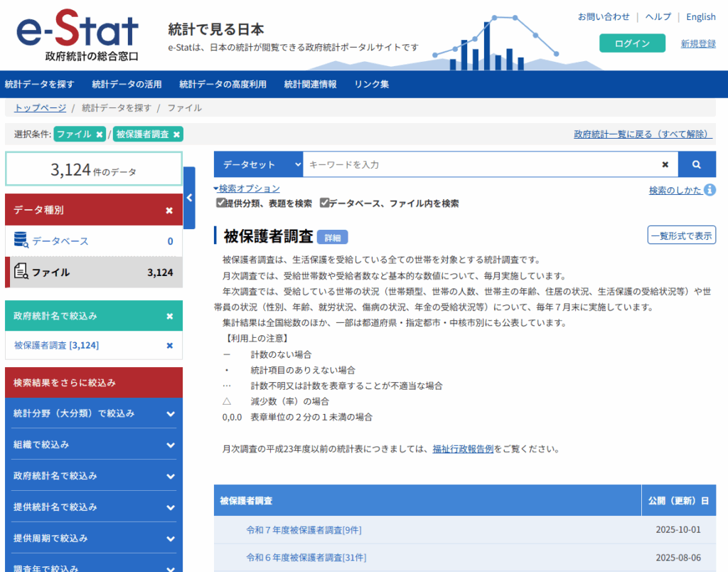Click the ログイン button
The image size is (728, 572).
point(632,43)
